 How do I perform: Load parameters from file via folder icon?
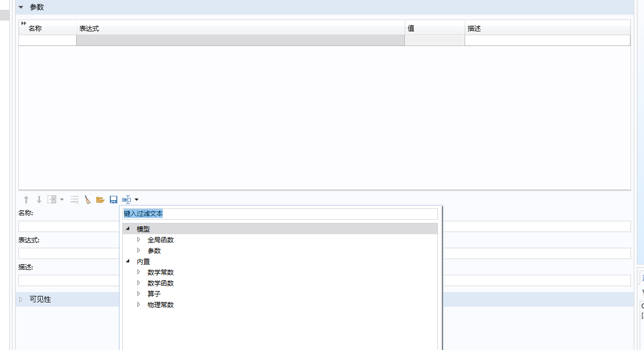coord(101,199)
